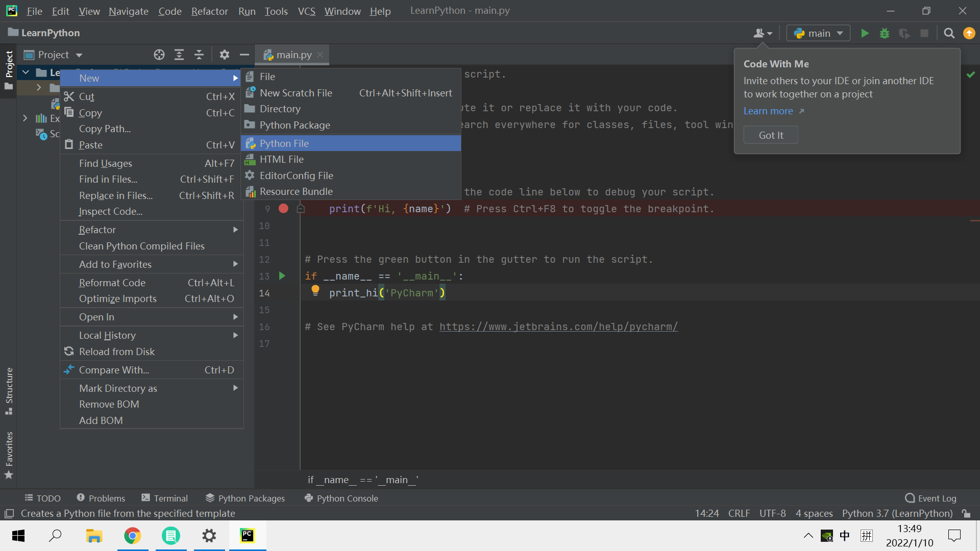
Task: Expand the New submenu arrow
Action: pyautogui.click(x=235, y=78)
